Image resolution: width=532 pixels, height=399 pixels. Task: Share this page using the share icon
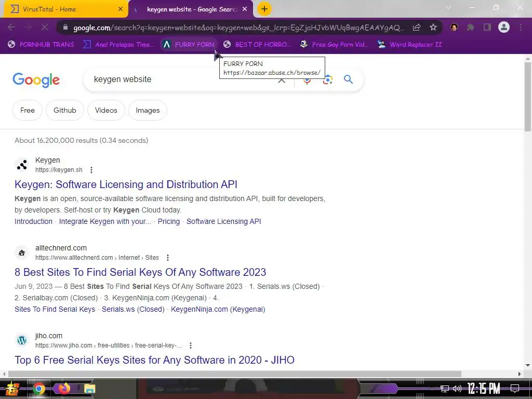pos(417,28)
